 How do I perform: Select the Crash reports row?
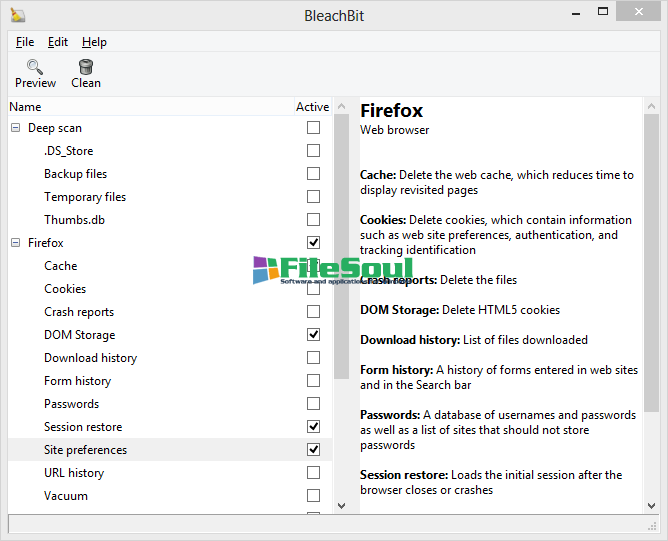[170, 311]
